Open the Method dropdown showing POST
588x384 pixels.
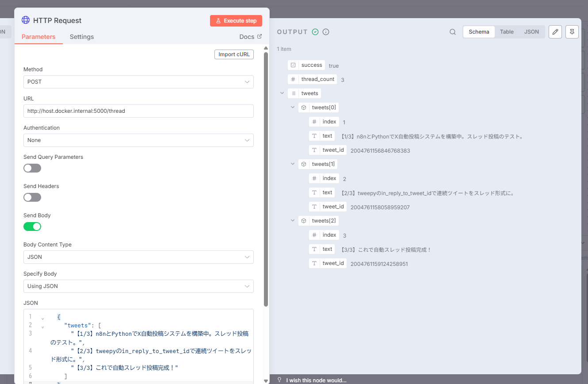[138, 82]
